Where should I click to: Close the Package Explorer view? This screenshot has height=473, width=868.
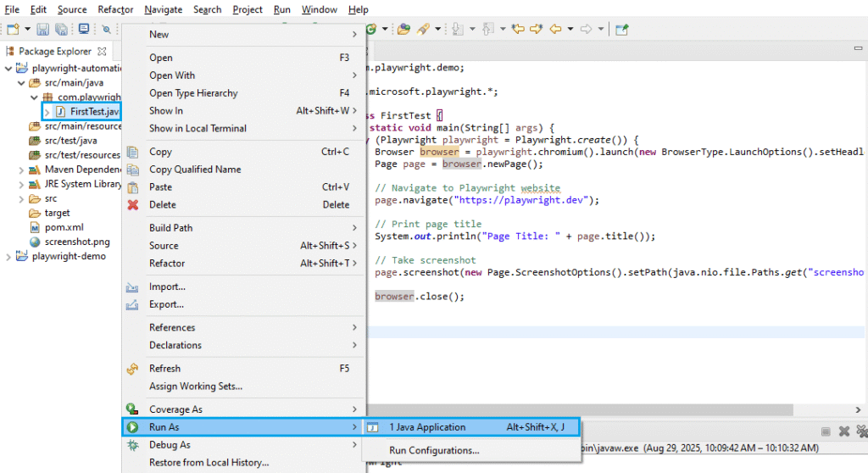102,51
